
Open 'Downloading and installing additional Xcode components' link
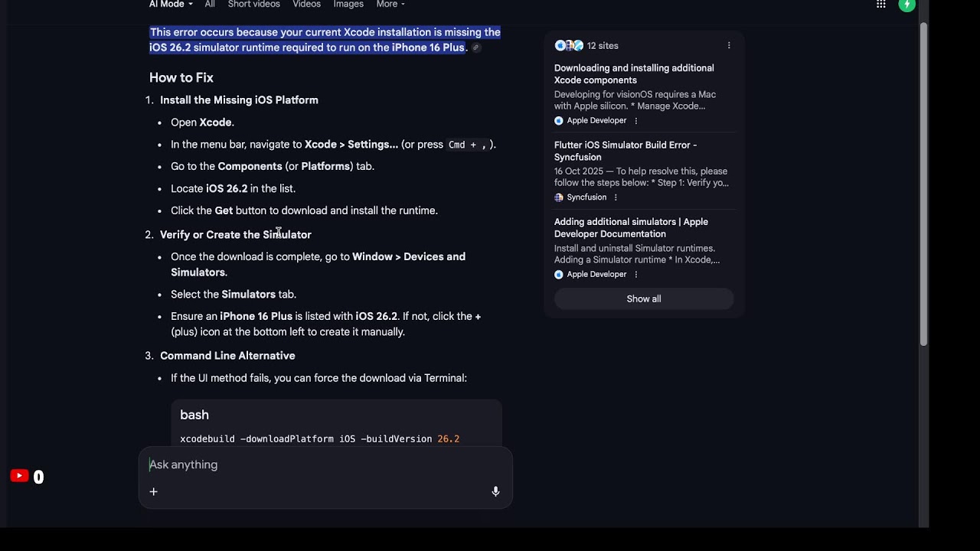click(634, 74)
